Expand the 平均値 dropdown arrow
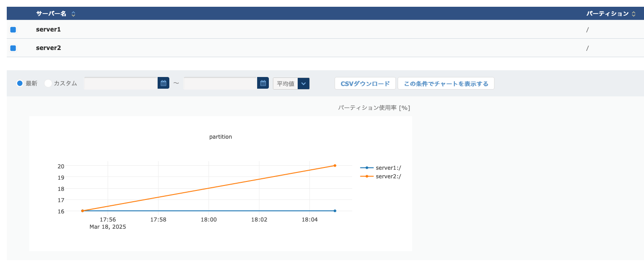644x276 pixels. [x=304, y=83]
